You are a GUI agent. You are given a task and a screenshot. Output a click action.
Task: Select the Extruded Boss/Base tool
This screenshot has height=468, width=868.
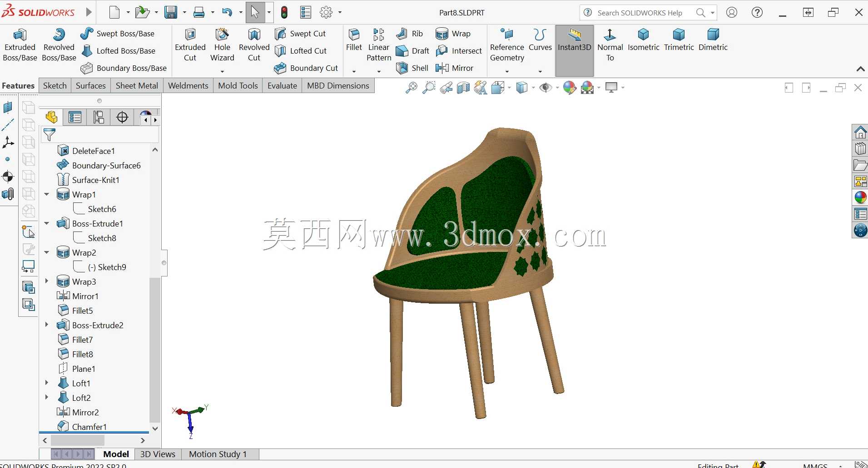(x=20, y=45)
